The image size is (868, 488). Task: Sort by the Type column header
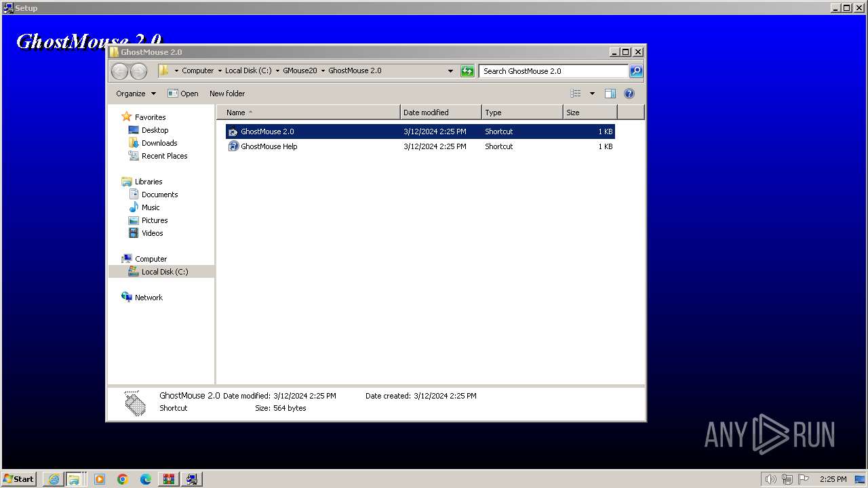click(x=522, y=113)
